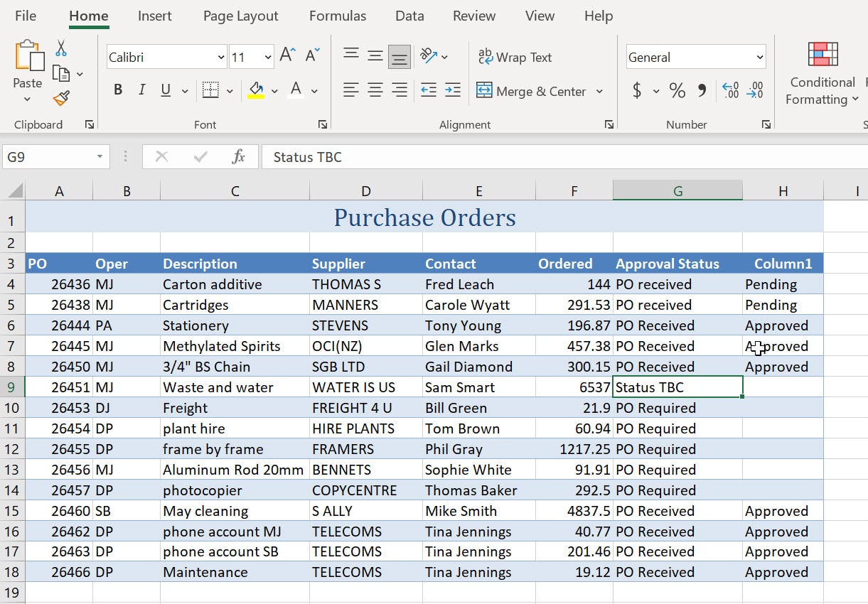Toggle italic formatting
Image resolution: width=868 pixels, height=604 pixels.
click(141, 90)
